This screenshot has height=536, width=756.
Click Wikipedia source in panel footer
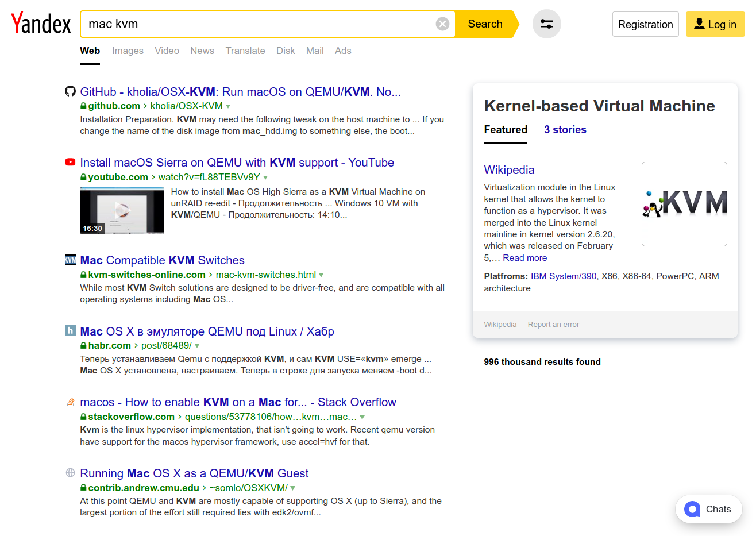[500, 325]
